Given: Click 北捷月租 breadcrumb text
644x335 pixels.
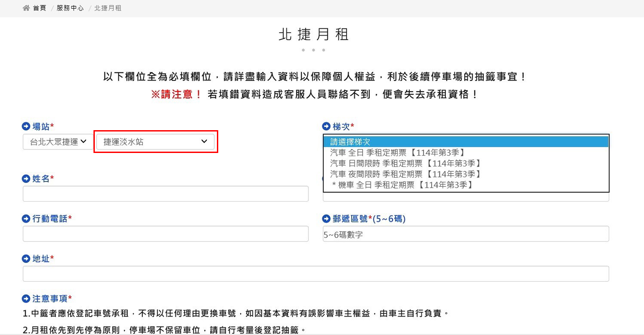Looking at the screenshot, I should [108, 8].
